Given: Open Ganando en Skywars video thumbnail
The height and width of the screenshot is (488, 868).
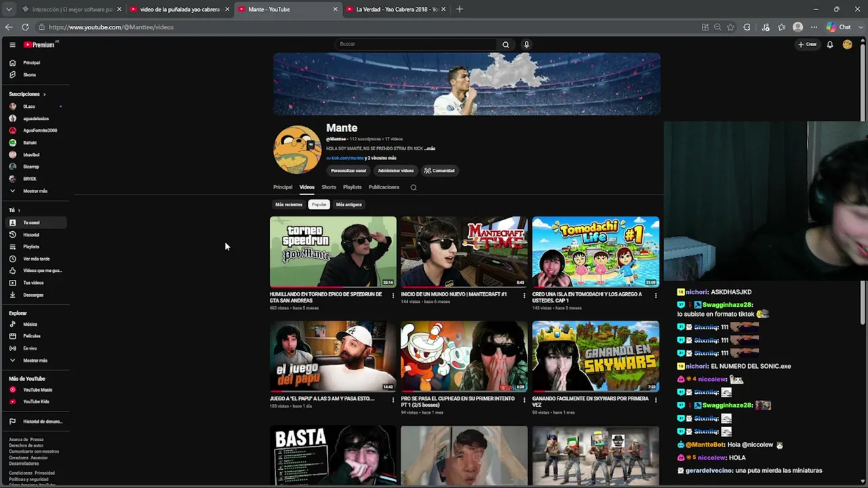Looking at the screenshot, I should tap(595, 357).
